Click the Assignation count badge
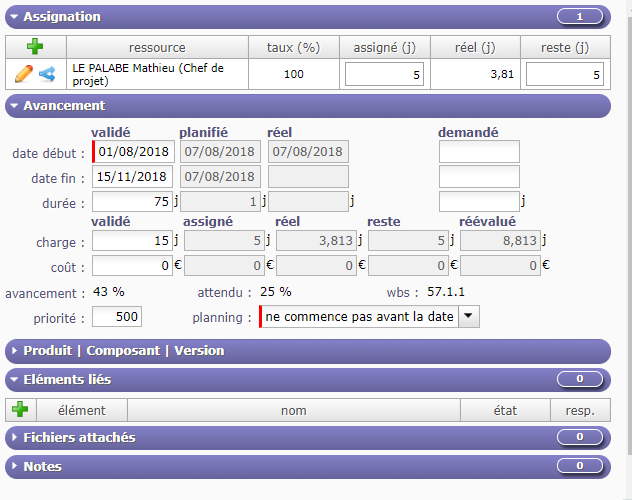The height and width of the screenshot is (500, 632). point(579,17)
